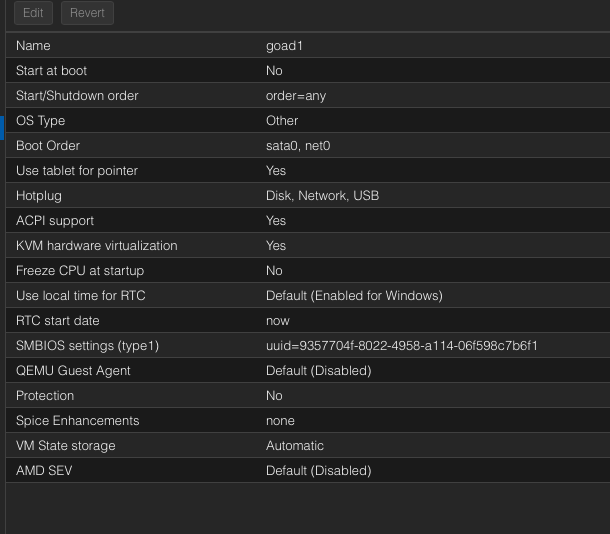Select the QEMU Guest Agent row
The width and height of the screenshot is (610, 534).
point(300,371)
